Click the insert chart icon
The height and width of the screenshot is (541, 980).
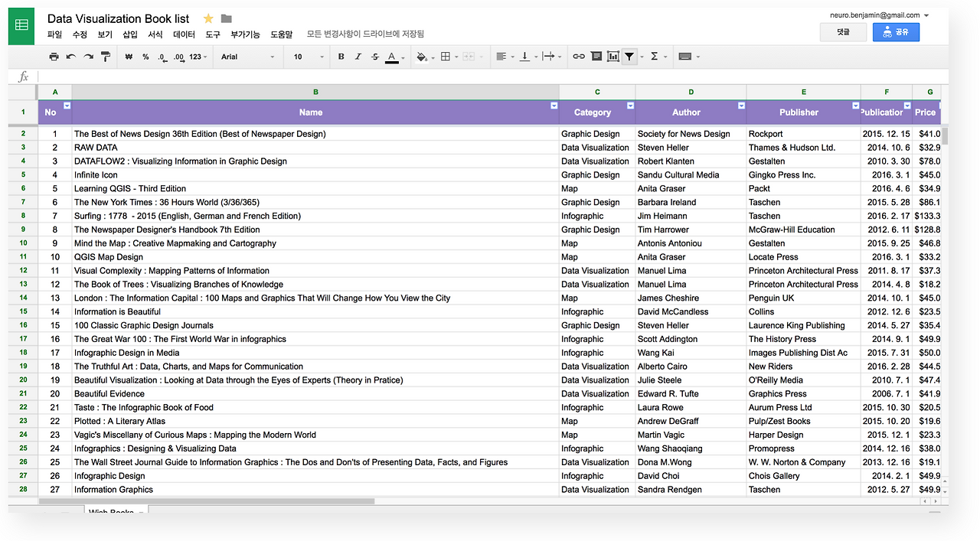[613, 57]
